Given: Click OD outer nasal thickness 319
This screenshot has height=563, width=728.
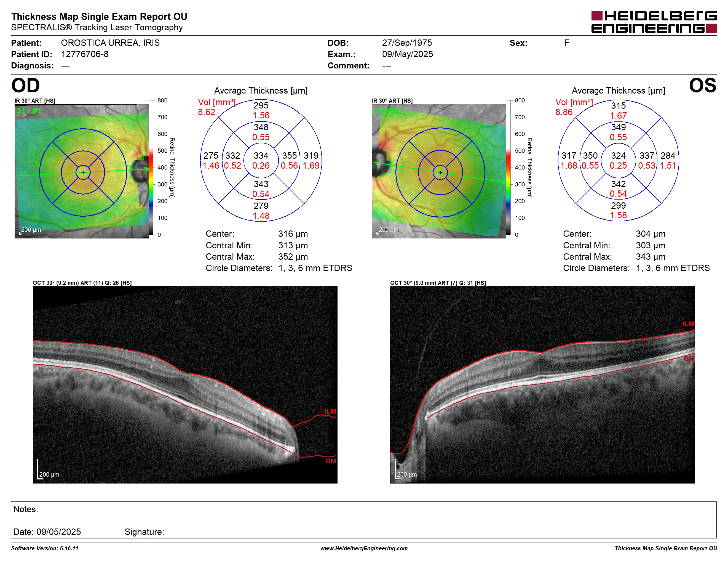Looking at the screenshot, I should [x=311, y=155].
